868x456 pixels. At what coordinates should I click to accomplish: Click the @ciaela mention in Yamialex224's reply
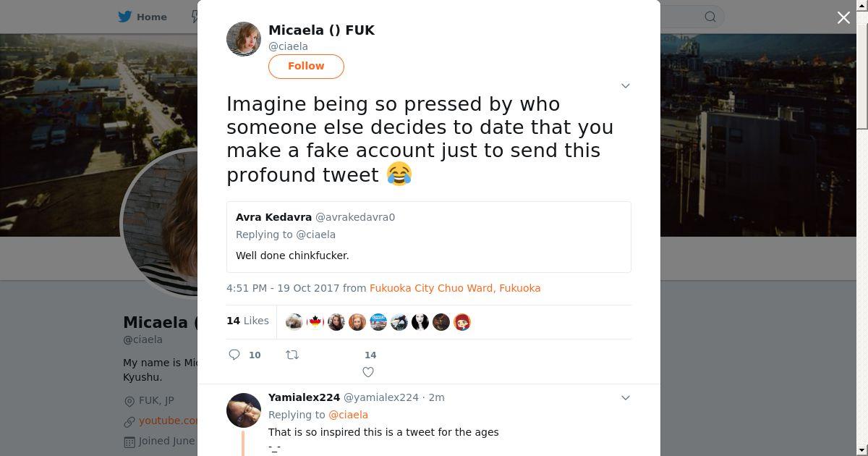click(348, 415)
